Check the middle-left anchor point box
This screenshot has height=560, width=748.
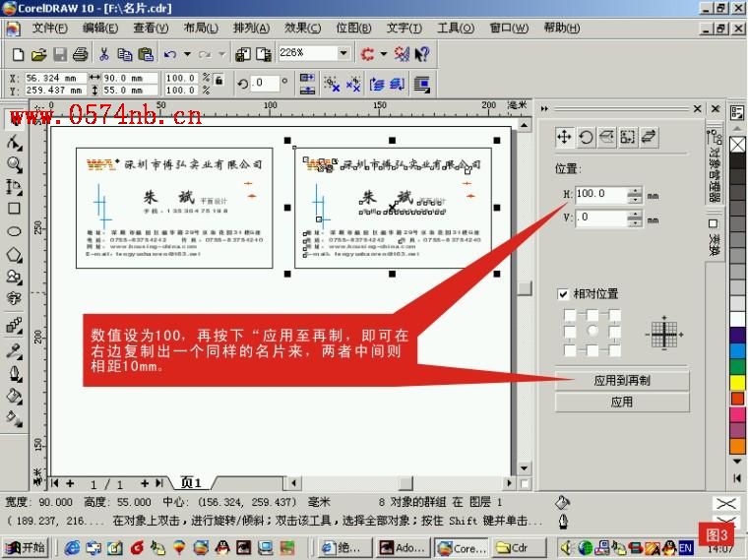point(570,332)
